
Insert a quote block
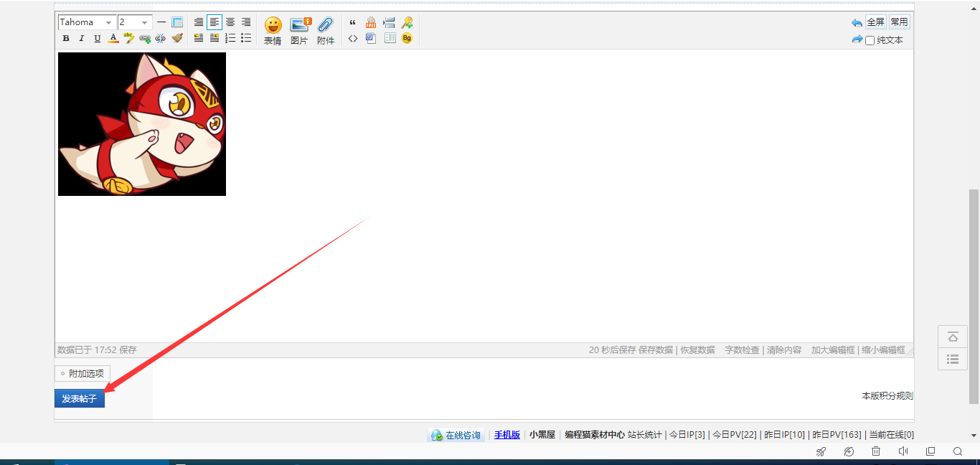click(x=352, y=22)
